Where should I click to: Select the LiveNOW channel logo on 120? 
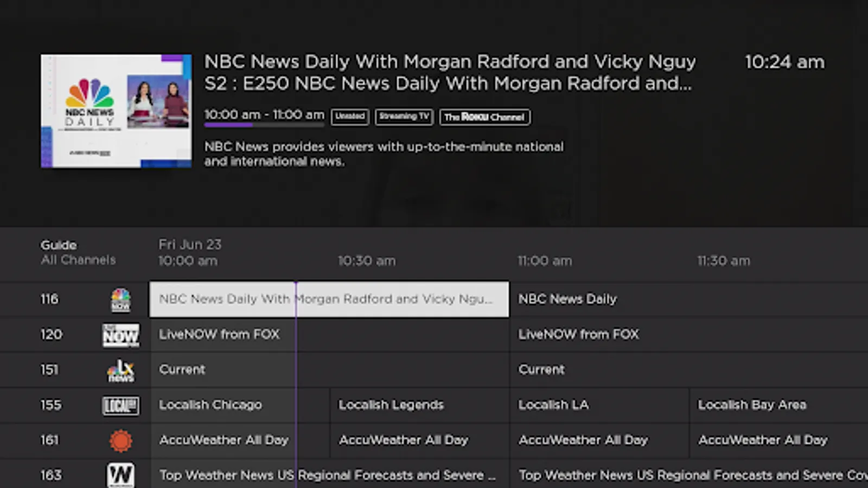coord(121,335)
